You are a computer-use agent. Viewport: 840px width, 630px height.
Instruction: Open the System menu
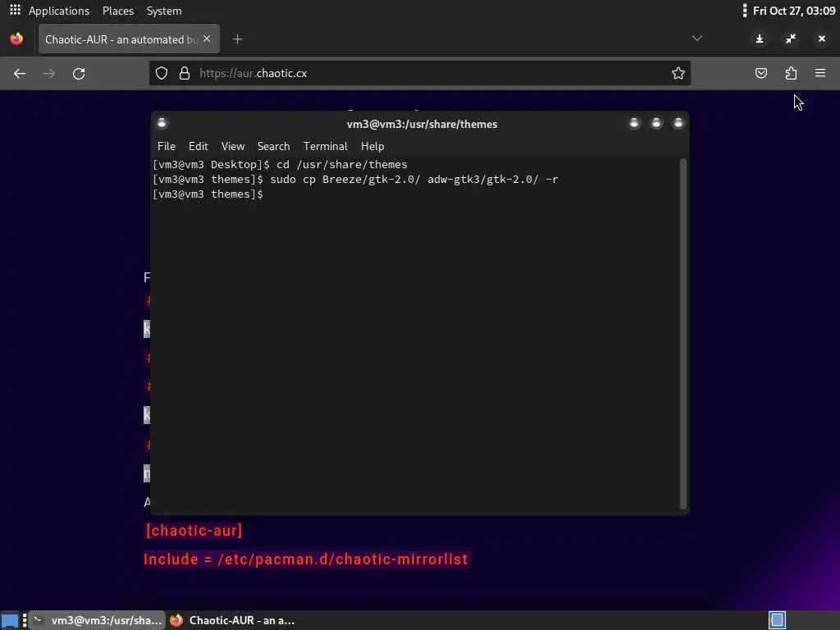164,11
